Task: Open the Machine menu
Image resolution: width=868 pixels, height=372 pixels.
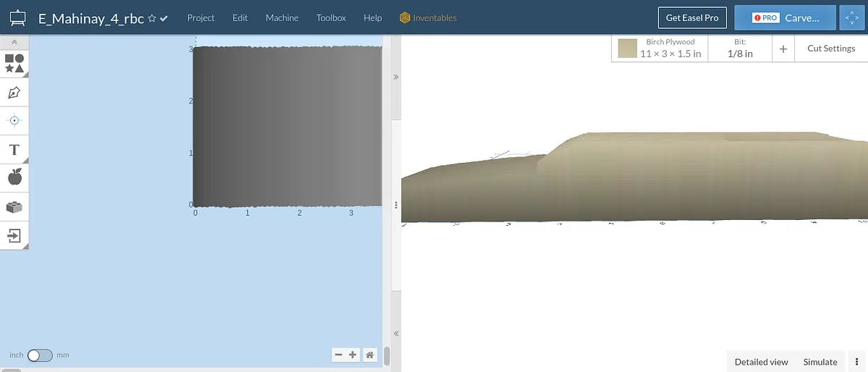Action: 282,18
